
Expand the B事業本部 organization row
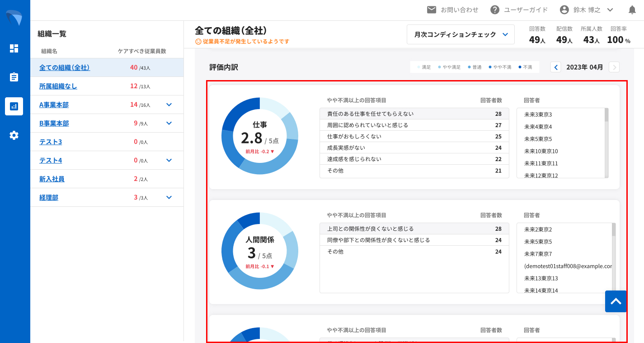(x=169, y=124)
